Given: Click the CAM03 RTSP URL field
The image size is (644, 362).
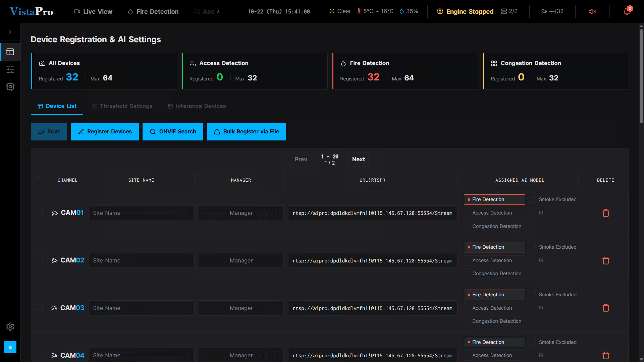Looking at the screenshot, I should tap(373, 308).
